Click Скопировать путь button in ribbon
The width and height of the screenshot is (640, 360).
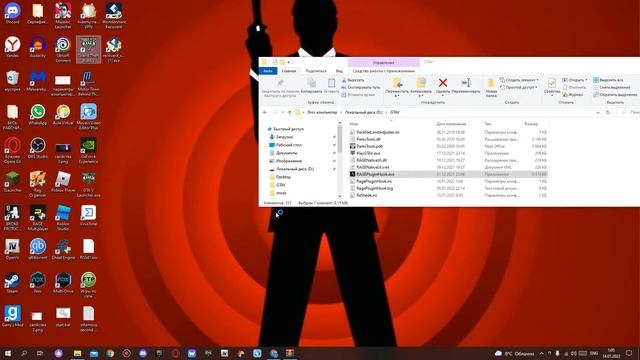pyautogui.click(x=361, y=87)
